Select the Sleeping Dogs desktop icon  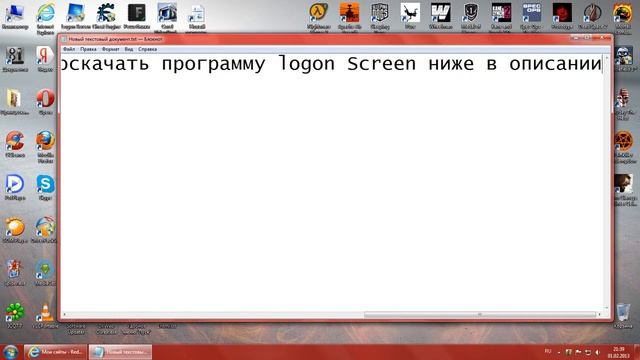click(x=380, y=17)
